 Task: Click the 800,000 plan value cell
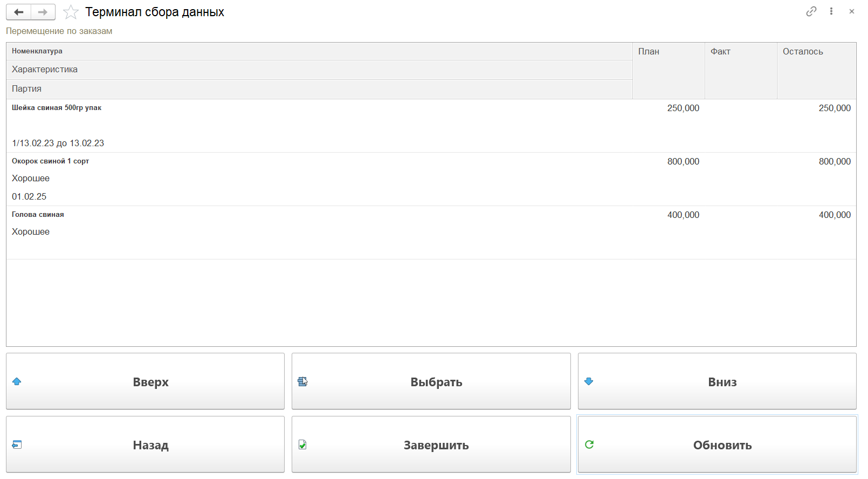[x=683, y=162]
